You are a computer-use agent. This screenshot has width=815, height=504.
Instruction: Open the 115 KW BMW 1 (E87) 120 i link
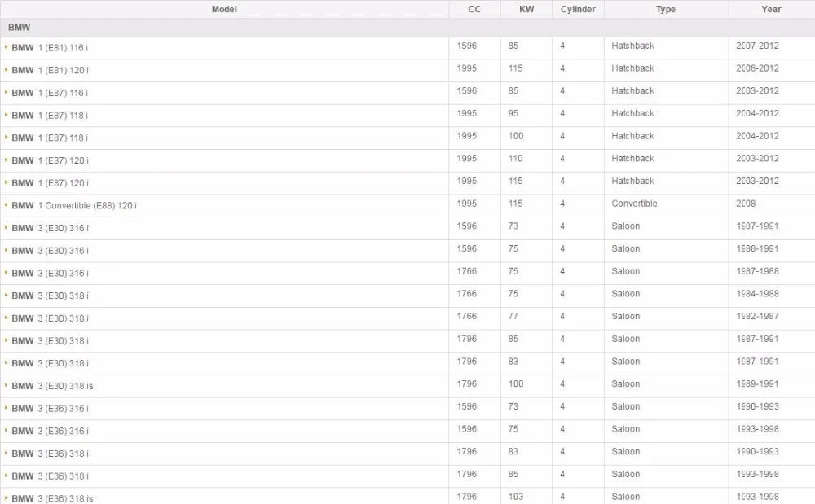(50, 183)
